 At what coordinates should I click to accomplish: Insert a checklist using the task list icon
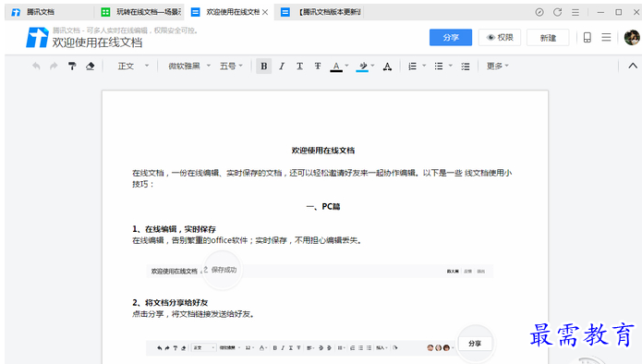[466, 67]
